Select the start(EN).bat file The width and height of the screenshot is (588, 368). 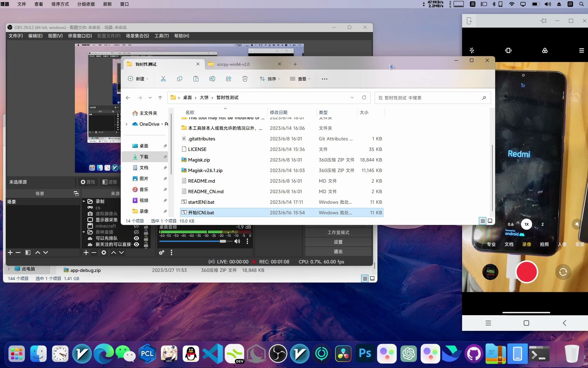(x=201, y=202)
